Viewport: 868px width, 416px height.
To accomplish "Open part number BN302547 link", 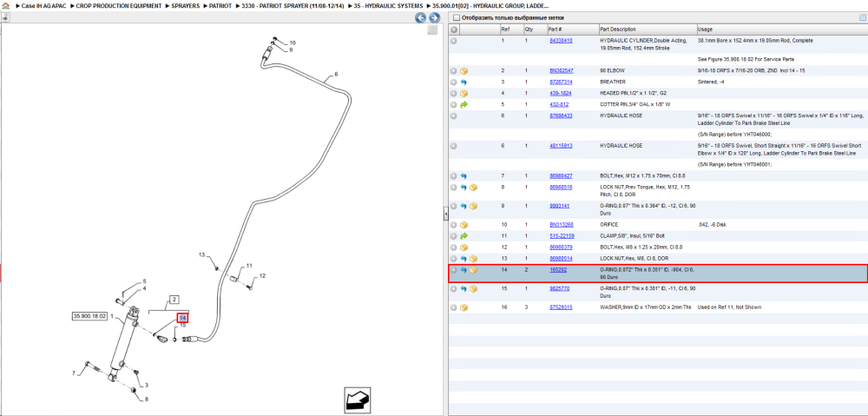I will [x=562, y=71].
